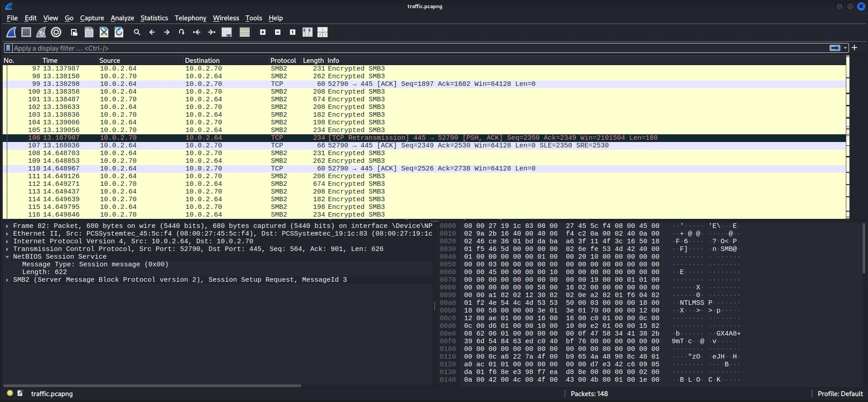Image resolution: width=868 pixels, height=402 pixels.
Task: Open the display filter history dropdown
Action: (845, 48)
